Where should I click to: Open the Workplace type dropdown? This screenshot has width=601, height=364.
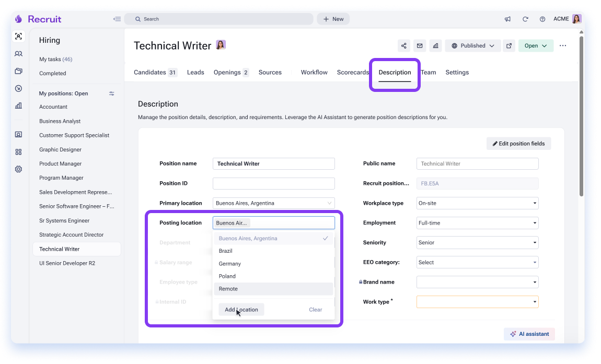(477, 203)
